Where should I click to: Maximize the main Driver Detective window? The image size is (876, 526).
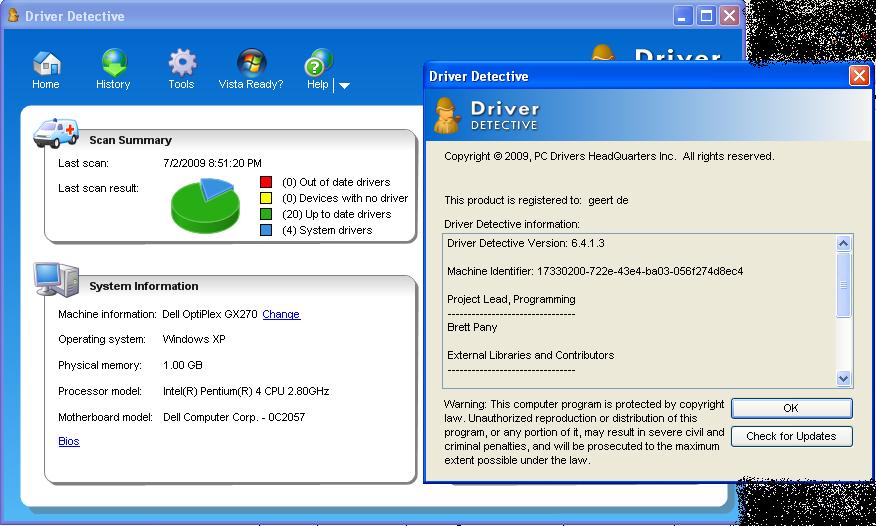coord(706,16)
